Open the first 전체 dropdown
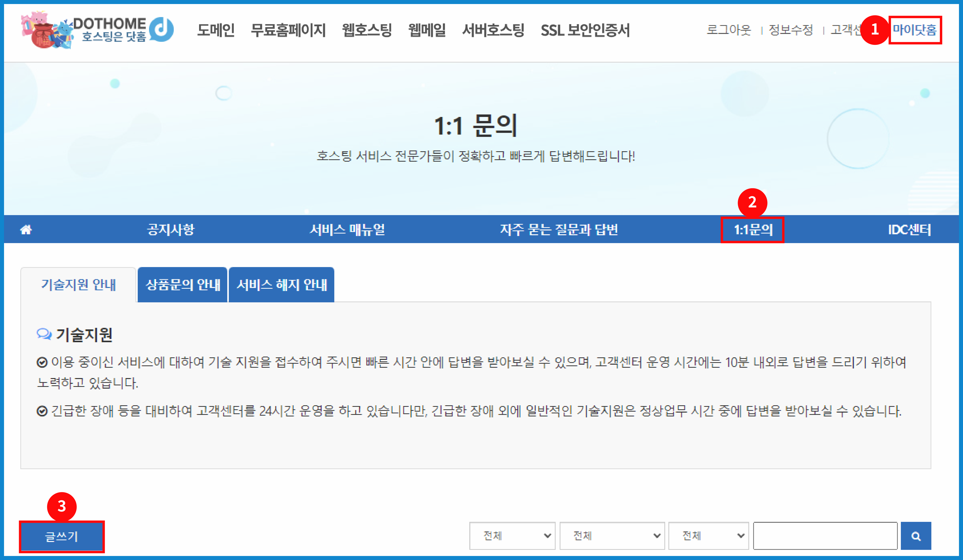 (x=512, y=536)
